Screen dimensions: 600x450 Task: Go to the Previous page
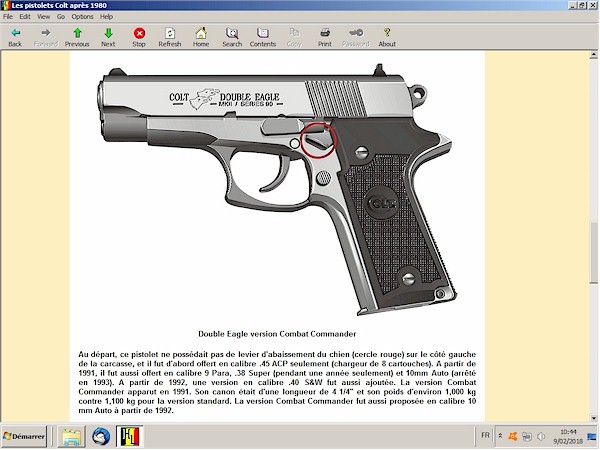tap(77, 37)
